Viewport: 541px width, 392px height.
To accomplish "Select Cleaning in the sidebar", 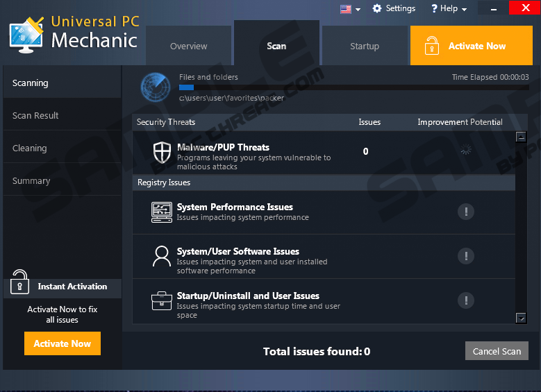I will coord(62,148).
